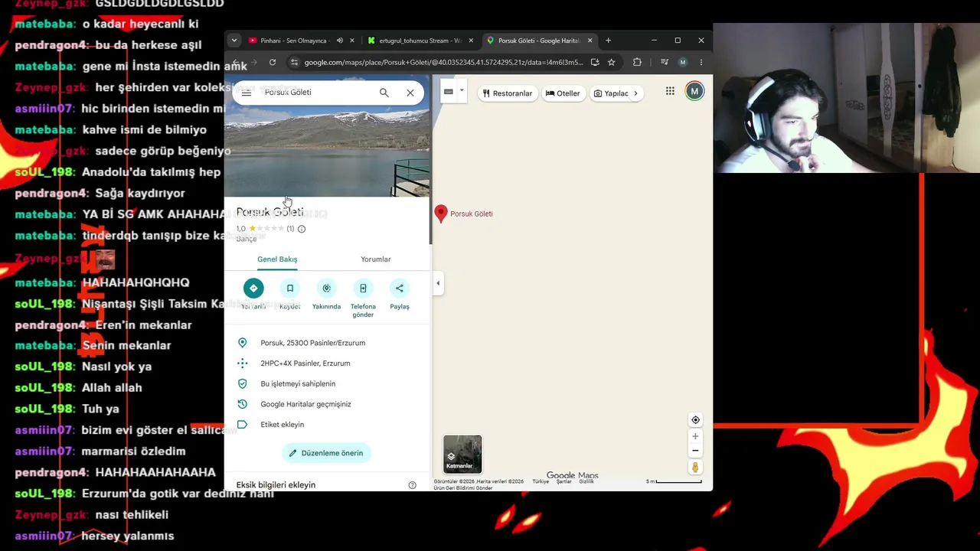The height and width of the screenshot is (551, 980).
Task: Center map on your location
Action: [x=695, y=420]
